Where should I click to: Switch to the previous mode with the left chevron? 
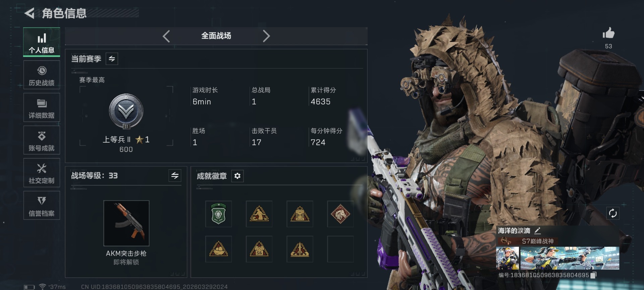tap(166, 36)
